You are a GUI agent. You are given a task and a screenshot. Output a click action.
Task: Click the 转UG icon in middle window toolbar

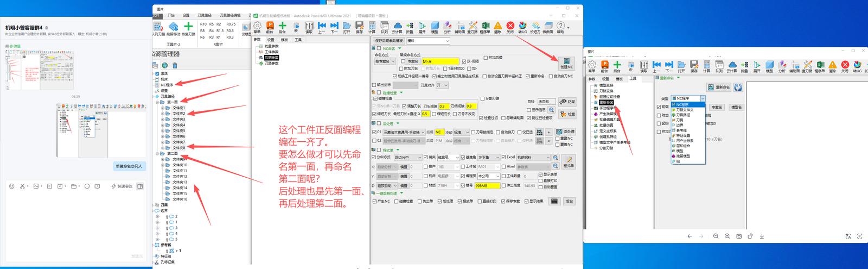tap(522, 26)
